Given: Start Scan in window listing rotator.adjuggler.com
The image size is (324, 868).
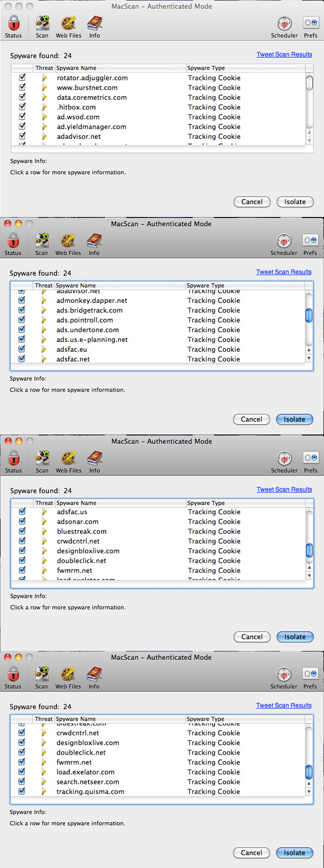Looking at the screenshot, I should point(42,27).
